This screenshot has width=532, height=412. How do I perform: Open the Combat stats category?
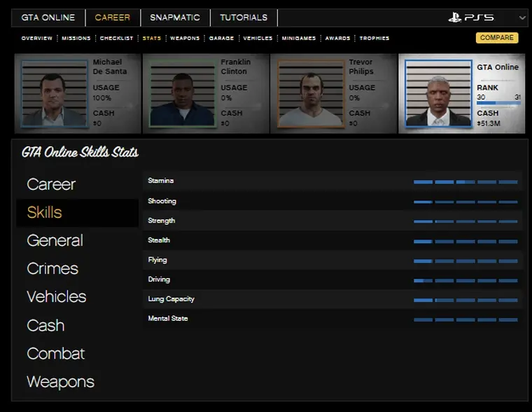tap(55, 354)
